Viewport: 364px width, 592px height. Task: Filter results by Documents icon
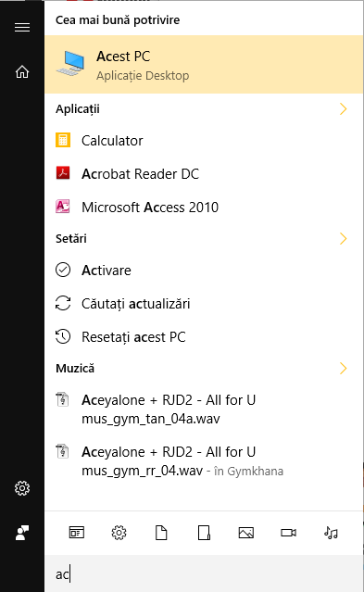pyautogui.click(x=161, y=533)
